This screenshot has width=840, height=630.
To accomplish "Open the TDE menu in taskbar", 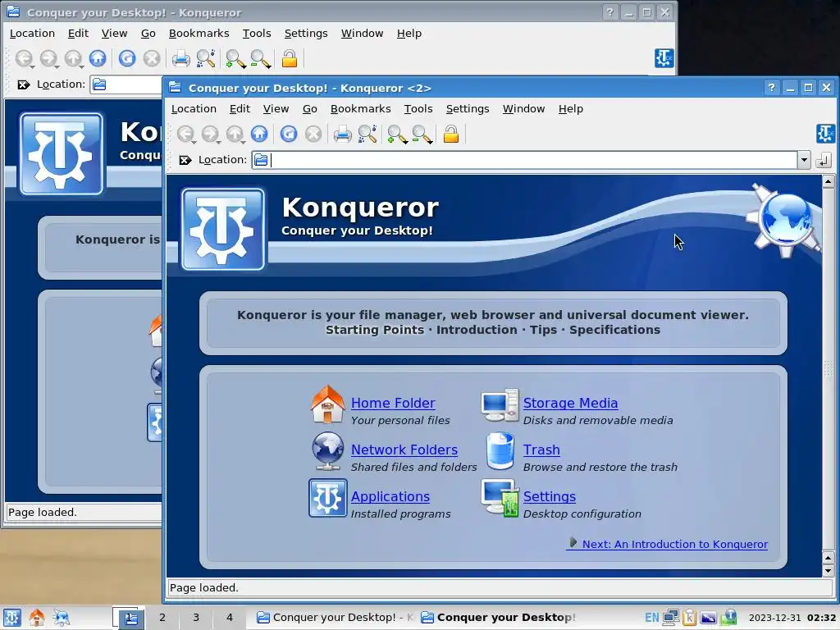I will (x=11, y=618).
